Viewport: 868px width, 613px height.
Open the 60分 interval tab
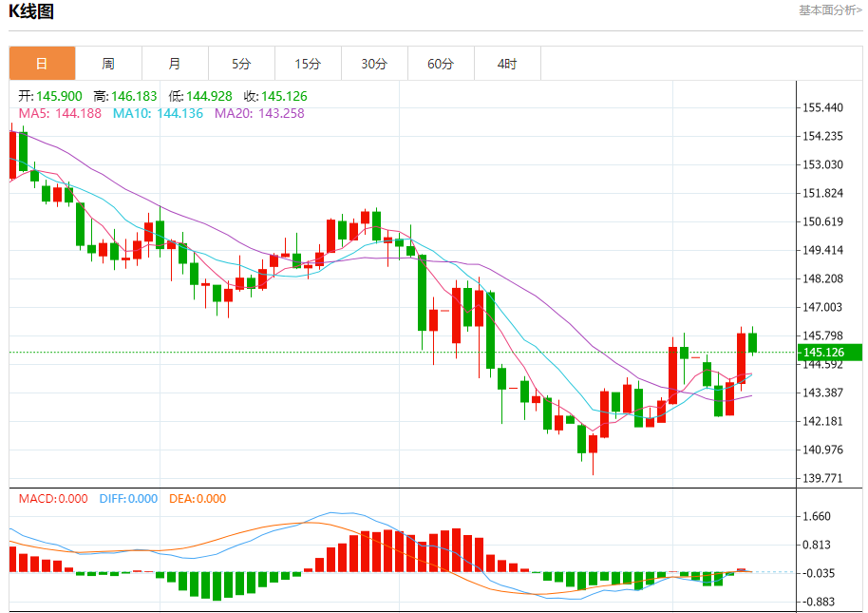point(441,64)
